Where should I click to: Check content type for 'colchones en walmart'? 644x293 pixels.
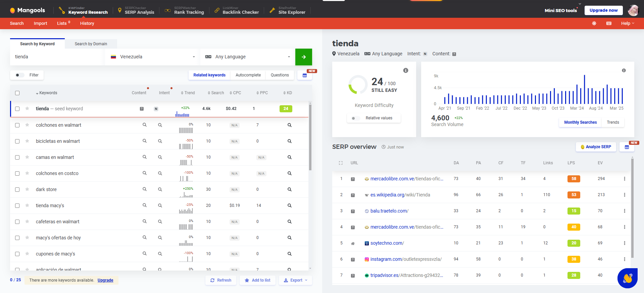click(145, 125)
